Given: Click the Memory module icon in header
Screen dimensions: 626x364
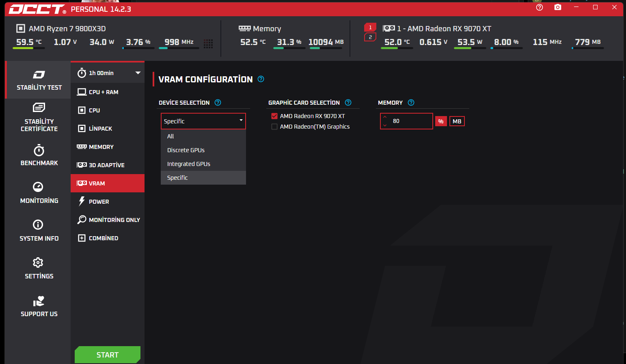Looking at the screenshot, I should pyautogui.click(x=244, y=28).
